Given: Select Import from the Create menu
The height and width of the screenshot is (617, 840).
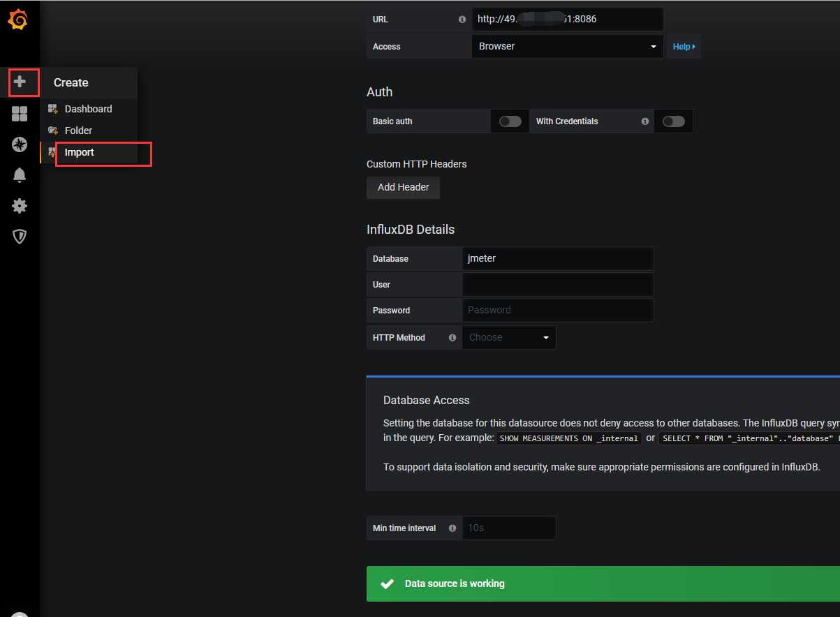Looking at the screenshot, I should click(x=80, y=152).
